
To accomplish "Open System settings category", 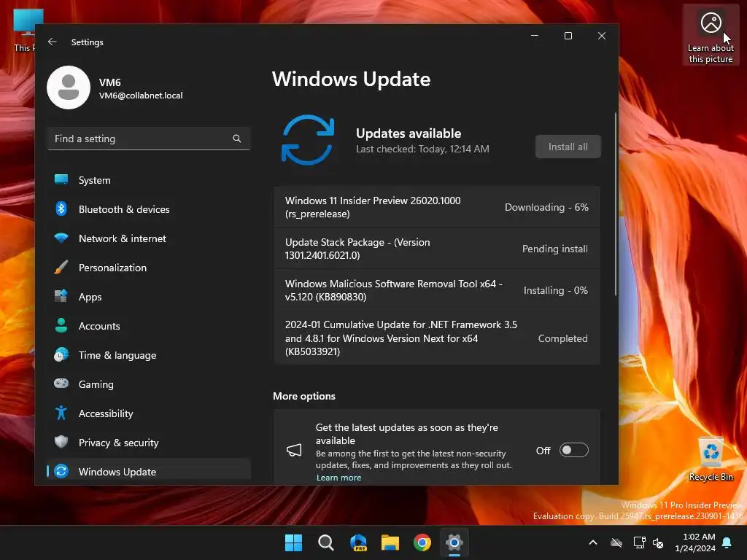I will [x=149, y=180].
